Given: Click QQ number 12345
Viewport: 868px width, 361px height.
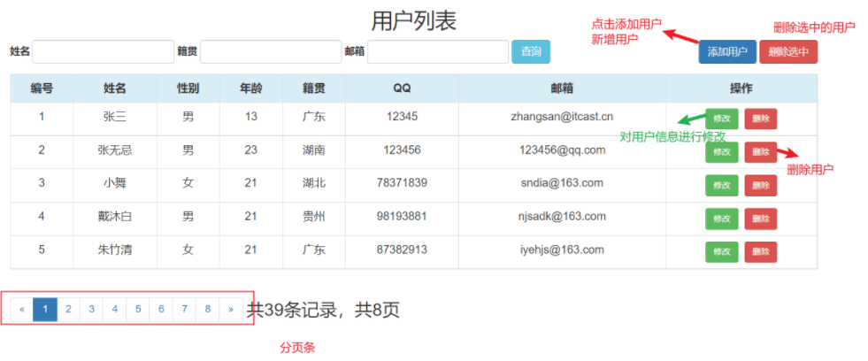Looking at the screenshot, I should pyautogui.click(x=402, y=116).
